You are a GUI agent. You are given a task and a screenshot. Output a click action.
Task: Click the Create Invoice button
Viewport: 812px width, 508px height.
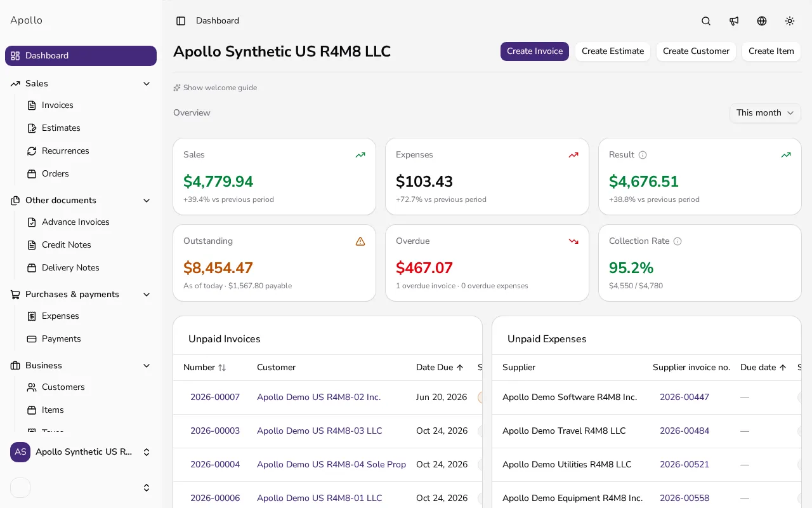(x=535, y=51)
